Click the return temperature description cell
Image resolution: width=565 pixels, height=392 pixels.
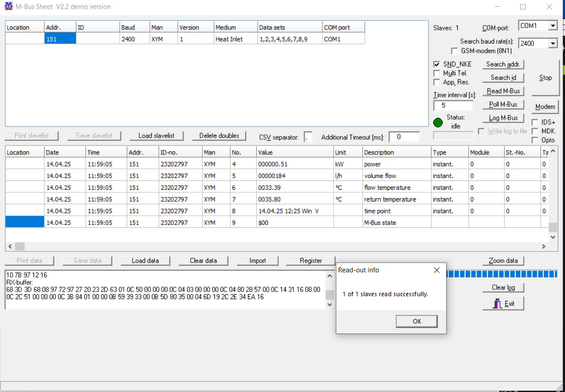pyautogui.click(x=397, y=199)
